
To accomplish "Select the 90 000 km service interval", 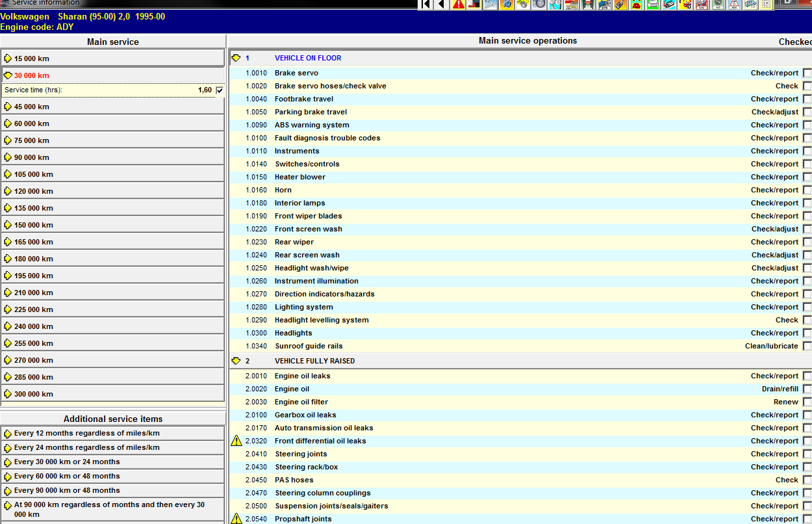I will pos(31,157).
